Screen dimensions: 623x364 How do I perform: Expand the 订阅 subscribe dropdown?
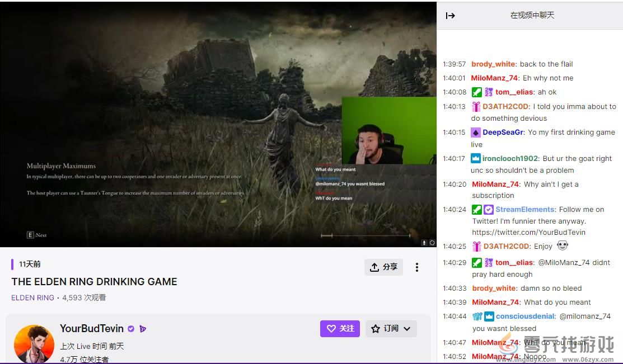[x=391, y=329]
